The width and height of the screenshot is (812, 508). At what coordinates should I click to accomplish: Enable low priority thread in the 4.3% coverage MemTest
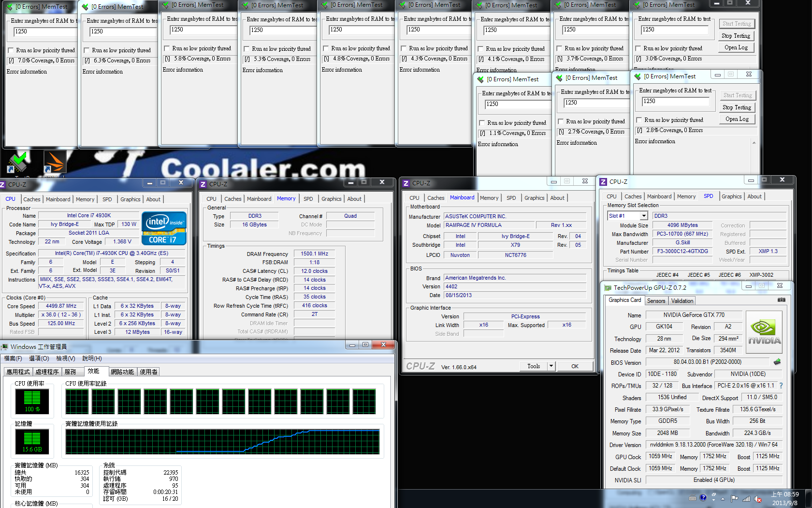[404, 48]
